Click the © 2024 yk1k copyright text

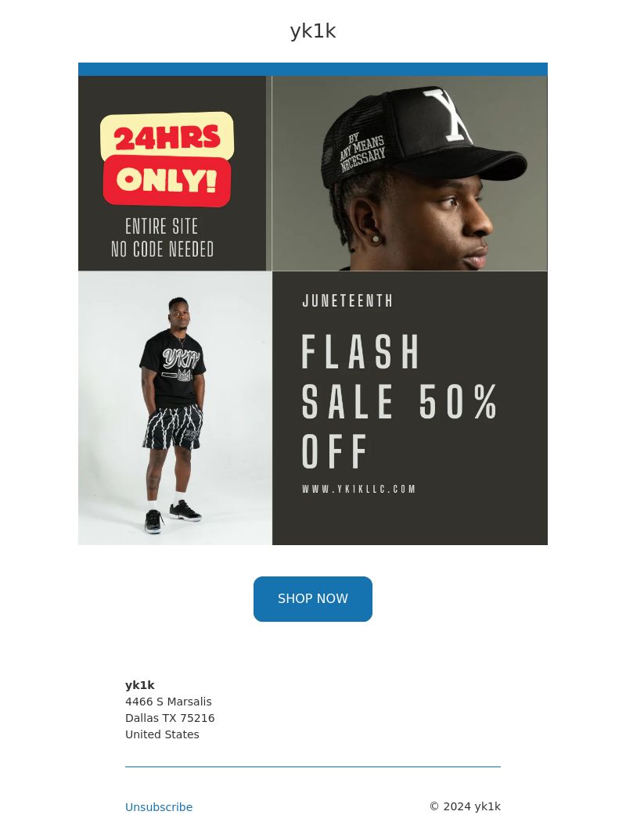pos(466,806)
